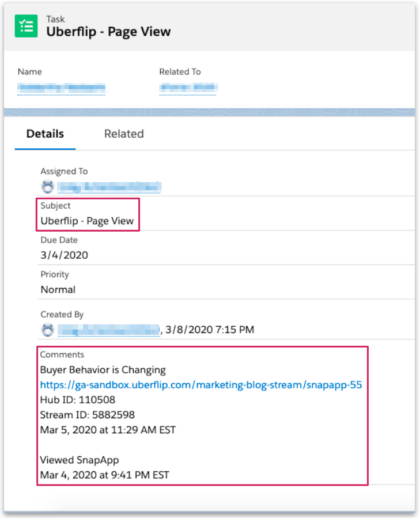Click the 'Viewed SnapApp' line

click(80, 460)
